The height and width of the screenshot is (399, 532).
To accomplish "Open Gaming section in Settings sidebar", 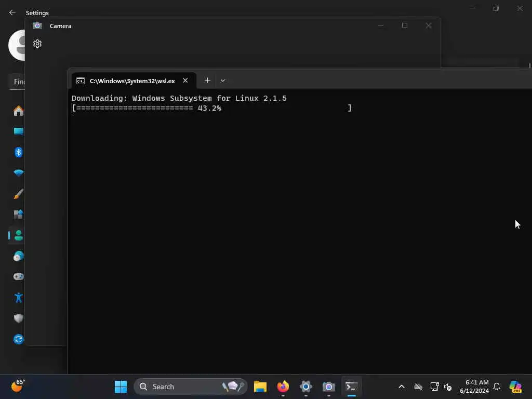I will click(x=18, y=276).
